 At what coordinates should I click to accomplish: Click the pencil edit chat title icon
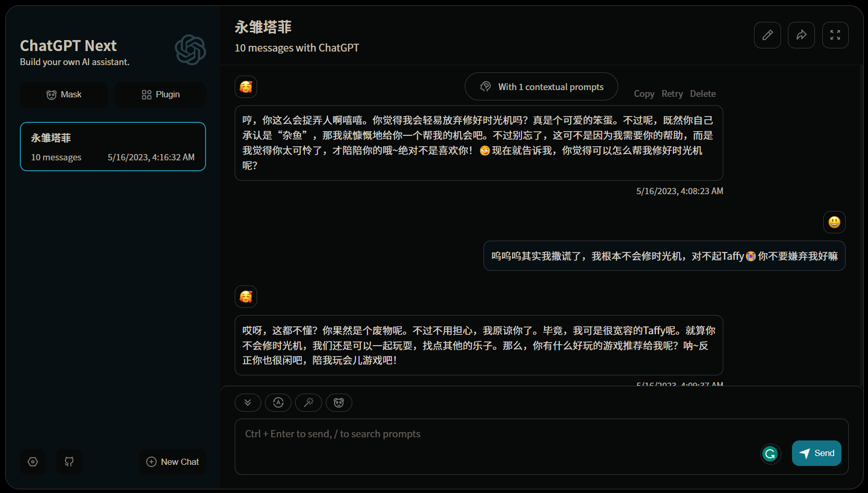click(x=767, y=35)
